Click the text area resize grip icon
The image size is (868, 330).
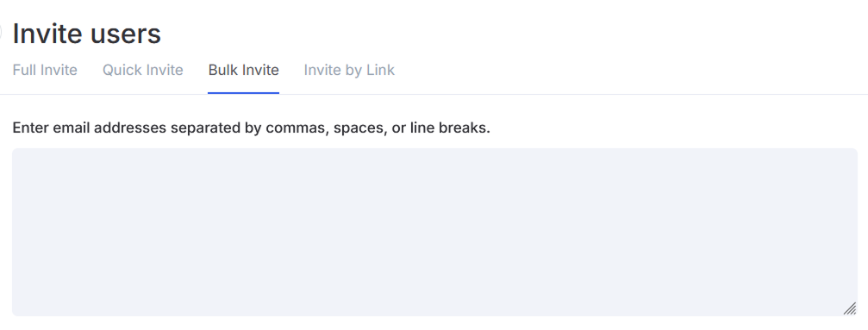pyautogui.click(x=850, y=308)
